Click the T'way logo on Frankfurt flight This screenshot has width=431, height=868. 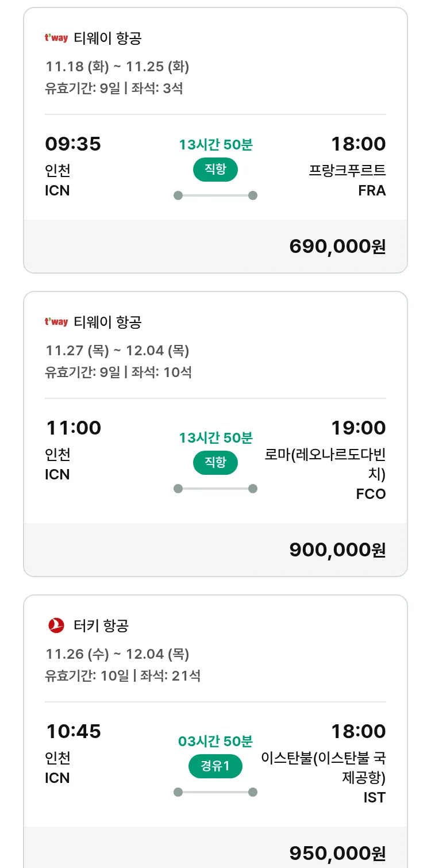click(x=56, y=39)
